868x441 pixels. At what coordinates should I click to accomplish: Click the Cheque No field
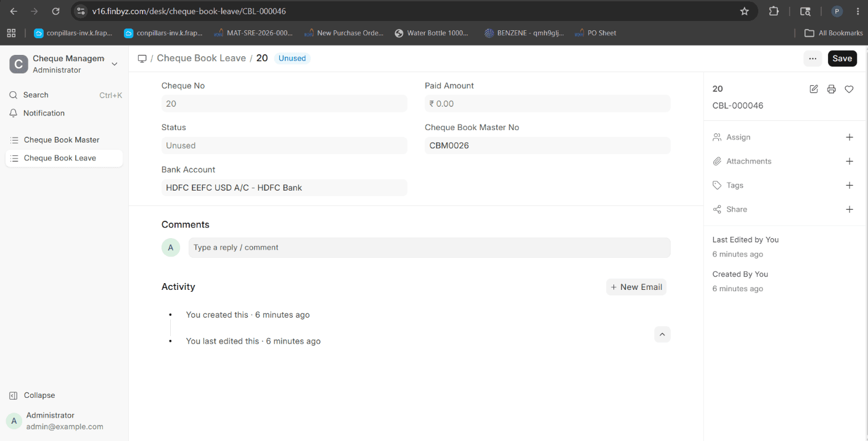(284, 104)
